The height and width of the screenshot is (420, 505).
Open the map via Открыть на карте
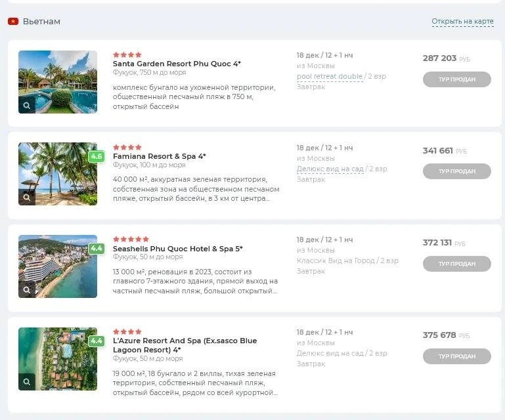(462, 21)
